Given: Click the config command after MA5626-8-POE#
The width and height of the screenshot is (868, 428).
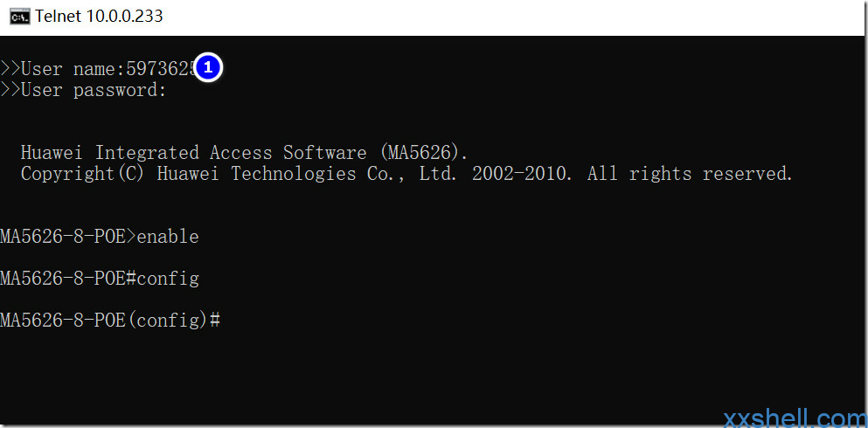Looking at the screenshot, I should point(168,279).
